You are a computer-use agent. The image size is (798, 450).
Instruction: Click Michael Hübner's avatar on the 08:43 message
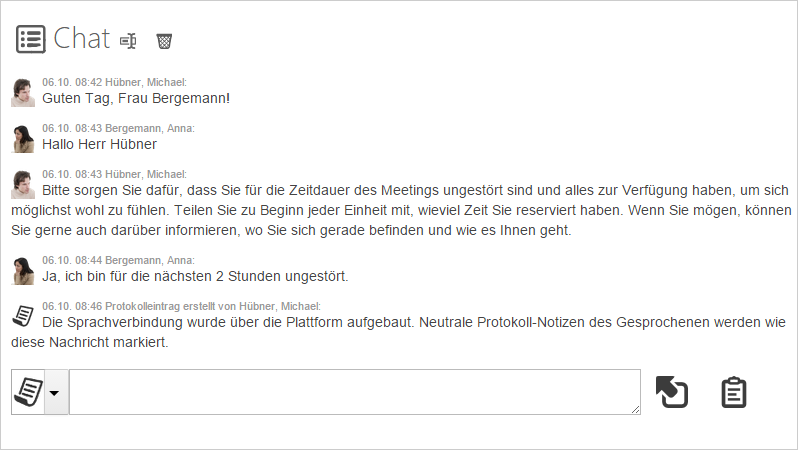point(23,184)
